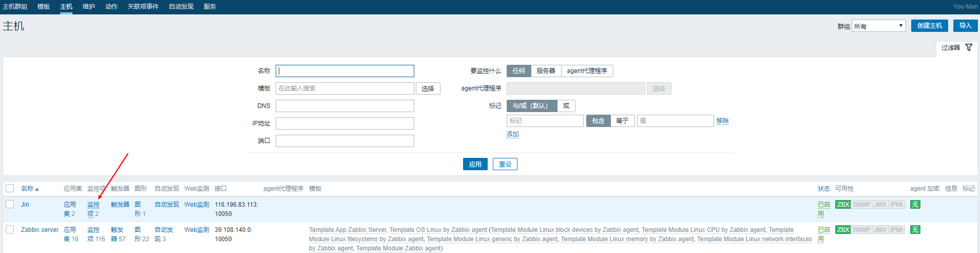This screenshot has width=980, height=253.
Task: Click the IPMI badge in Jin row
Action: click(x=897, y=205)
